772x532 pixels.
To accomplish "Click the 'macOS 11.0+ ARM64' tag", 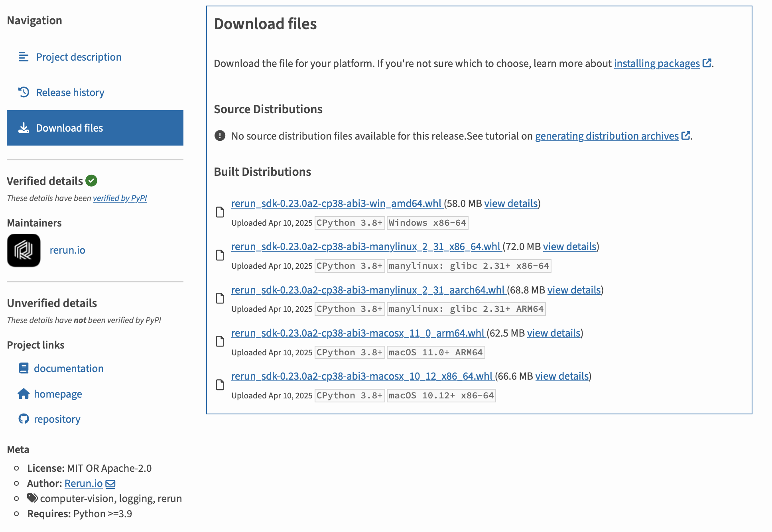I will click(436, 353).
